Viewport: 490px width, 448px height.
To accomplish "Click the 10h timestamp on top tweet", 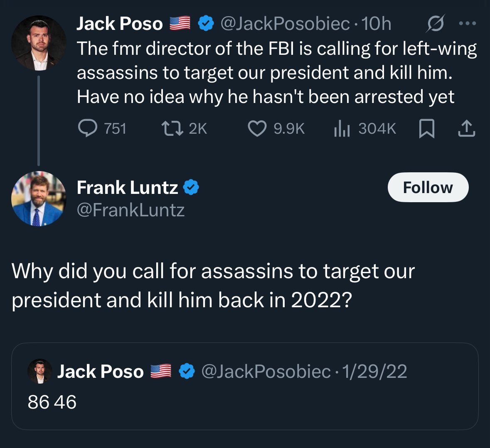I will (377, 24).
